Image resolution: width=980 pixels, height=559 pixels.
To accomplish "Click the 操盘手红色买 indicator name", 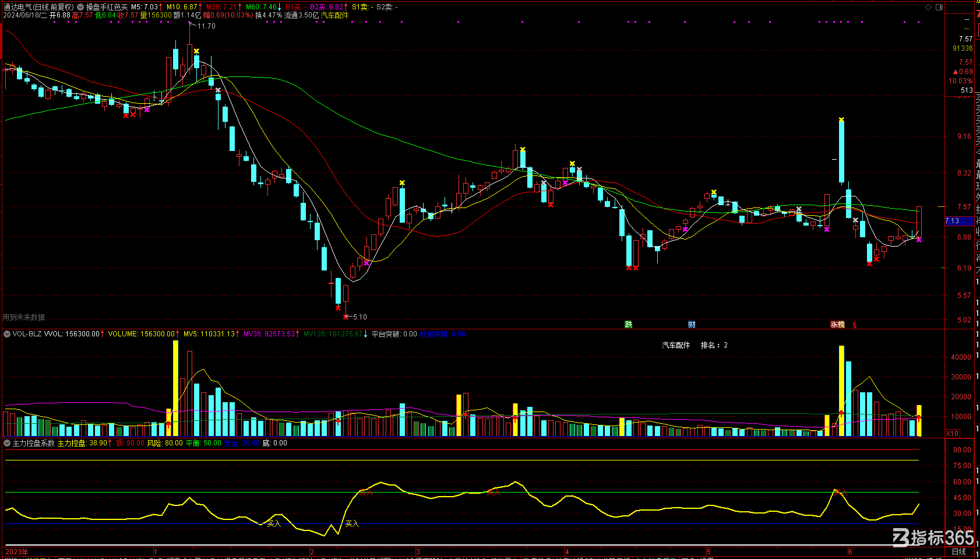I will pos(107,7).
